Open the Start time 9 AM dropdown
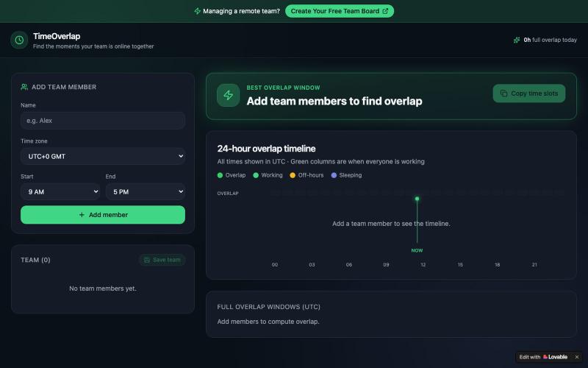588x368 pixels. (60, 191)
